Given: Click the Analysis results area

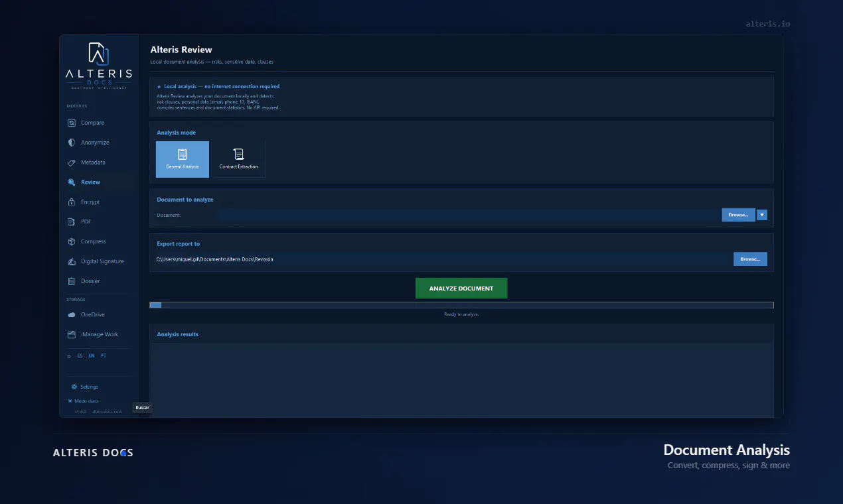Looking at the screenshot, I should [461, 380].
